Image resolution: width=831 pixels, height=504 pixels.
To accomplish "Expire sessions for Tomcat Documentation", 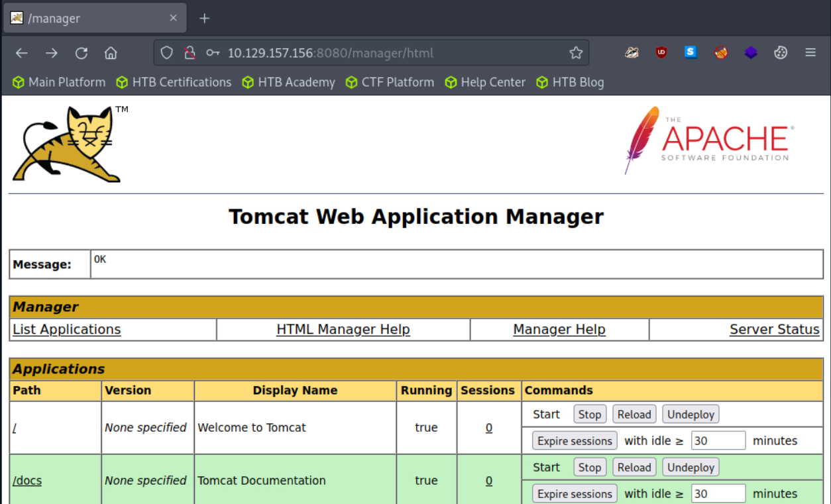I will click(x=575, y=494).
